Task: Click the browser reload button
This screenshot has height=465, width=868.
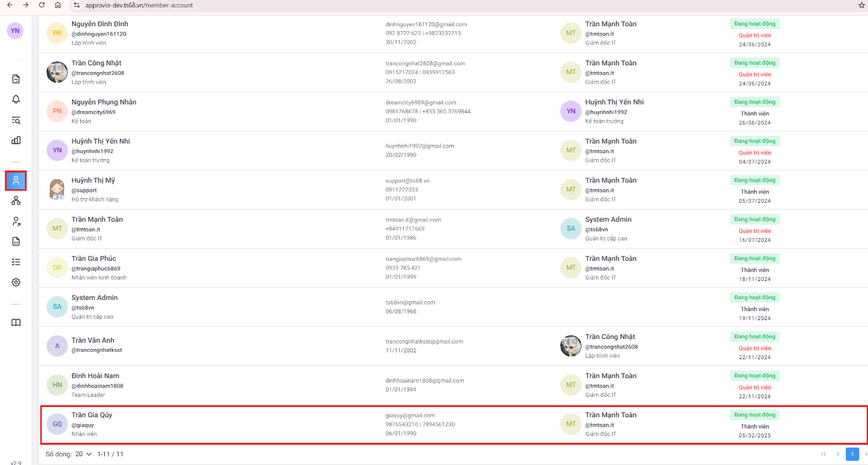Action: click(42, 5)
